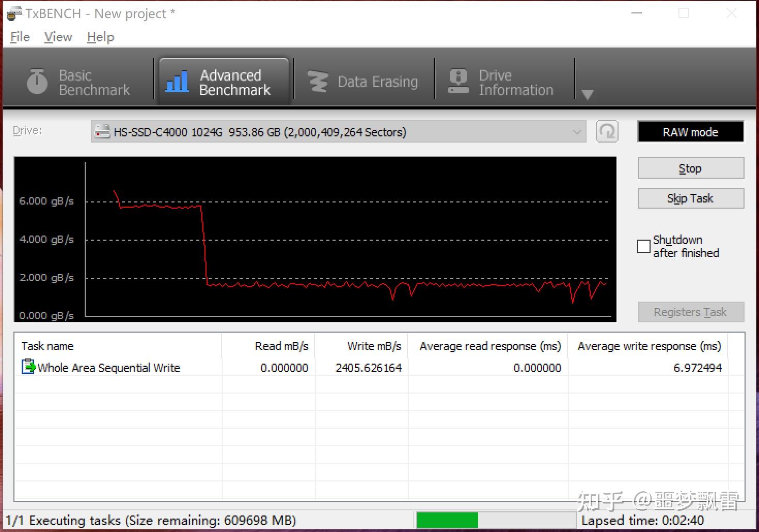Open the Help menu
The height and width of the screenshot is (532, 759).
(x=100, y=37)
